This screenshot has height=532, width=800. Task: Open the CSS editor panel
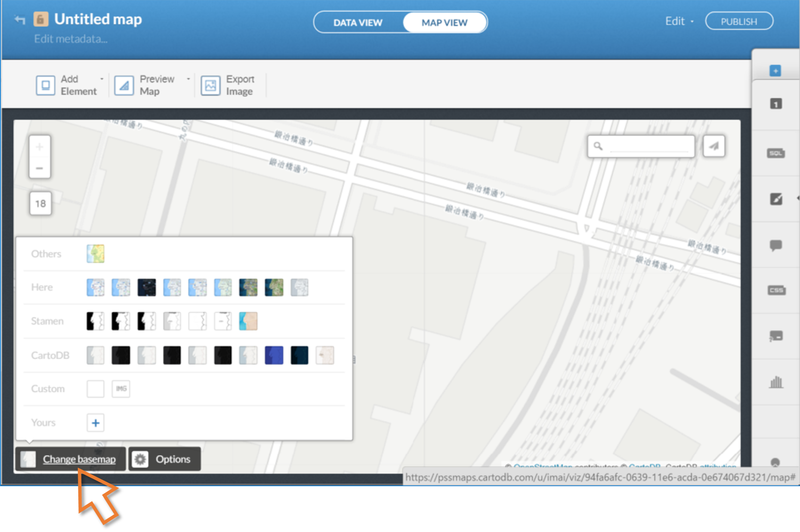click(x=776, y=290)
